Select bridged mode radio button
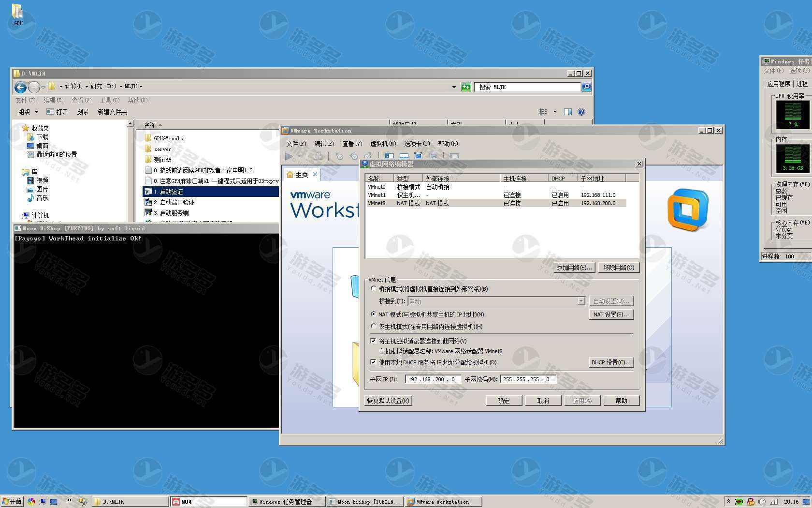Viewport: 812px width, 508px height. [373, 288]
